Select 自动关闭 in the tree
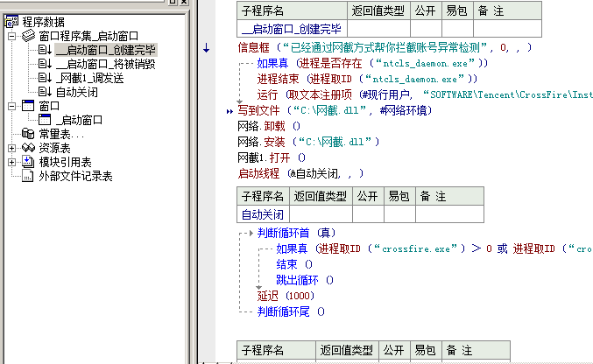Viewport: 593px width, 364px height. (77, 92)
